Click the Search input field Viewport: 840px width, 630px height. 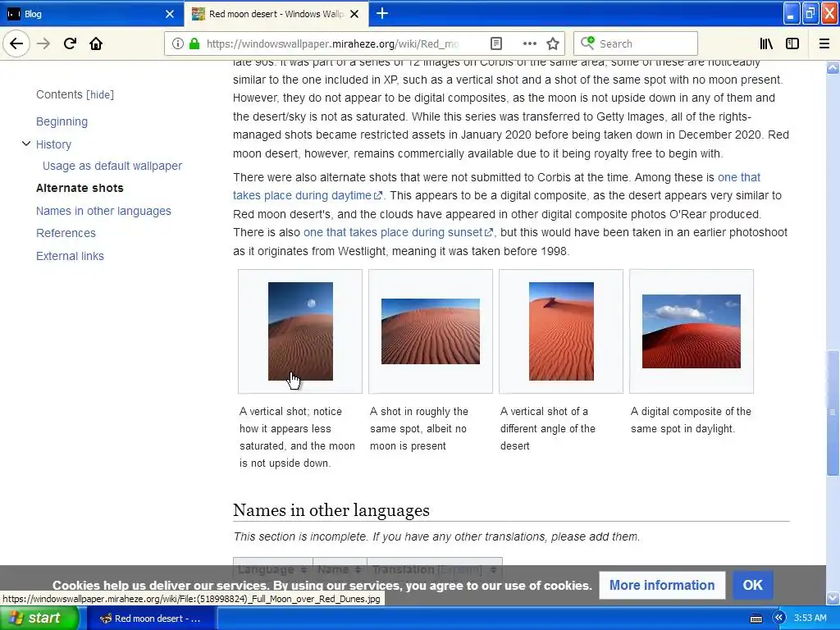(x=636, y=43)
